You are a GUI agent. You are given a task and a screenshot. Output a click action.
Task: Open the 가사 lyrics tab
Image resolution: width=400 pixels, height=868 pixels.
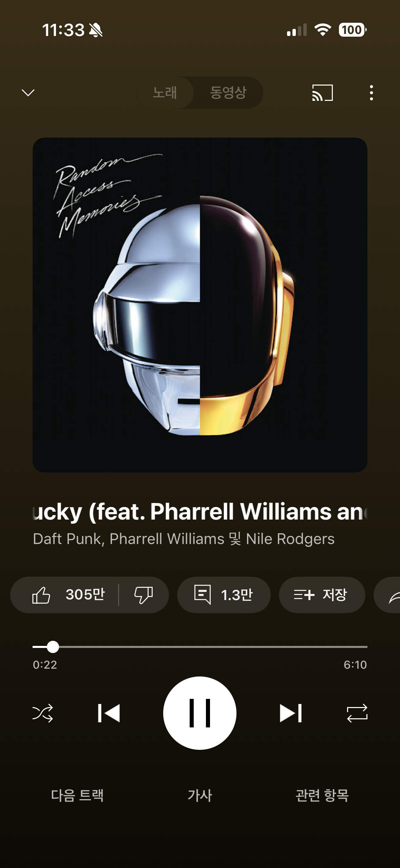(x=200, y=795)
